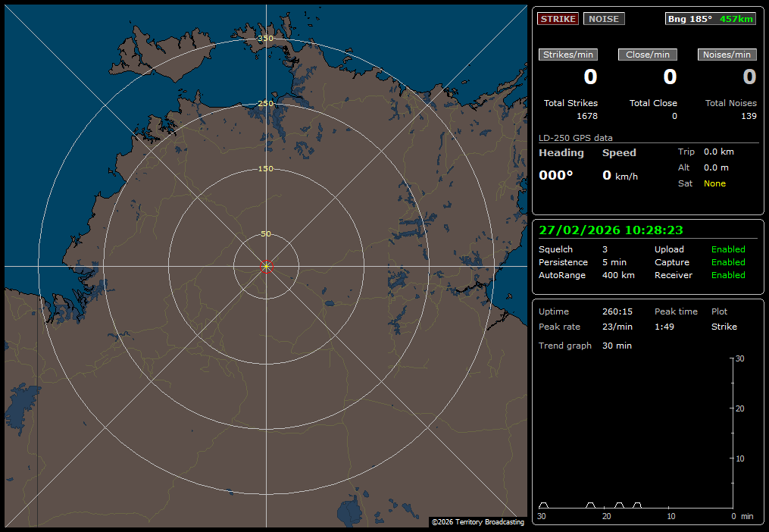769x532 pixels.
Task: Open the Persistence 5 min setting
Action: pyautogui.click(x=614, y=262)
